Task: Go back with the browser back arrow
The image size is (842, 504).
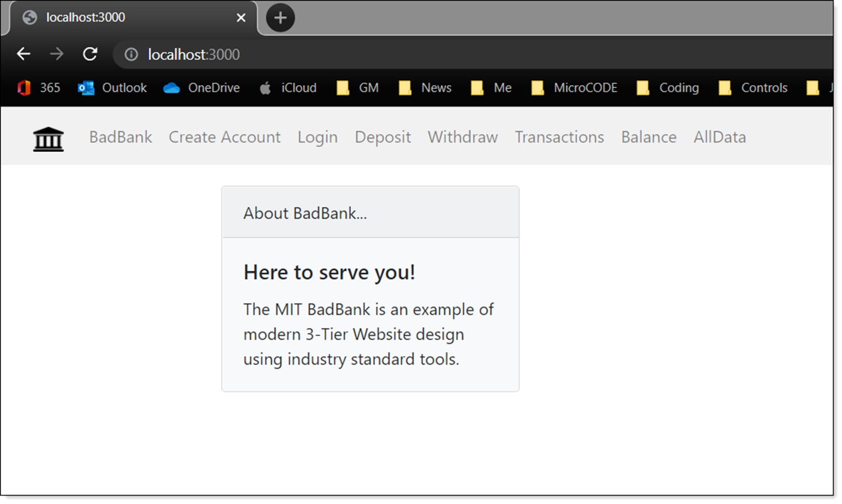Action: [23, 54]
